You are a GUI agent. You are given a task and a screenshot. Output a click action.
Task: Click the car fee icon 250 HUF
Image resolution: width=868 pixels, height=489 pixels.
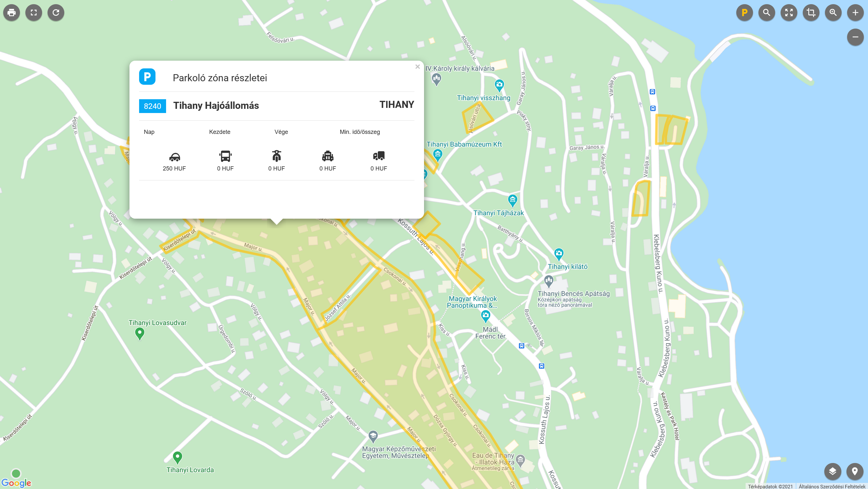point(174,157)
